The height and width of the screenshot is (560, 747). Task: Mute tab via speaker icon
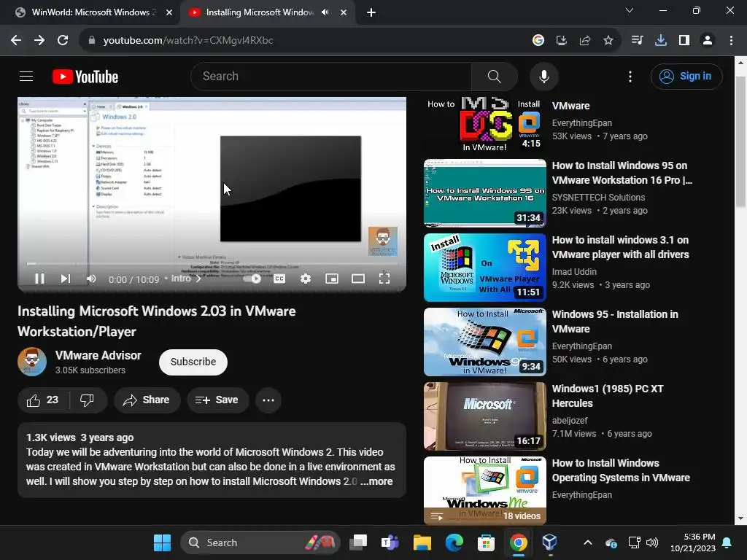pyautogui.click(x=325, y=12)
